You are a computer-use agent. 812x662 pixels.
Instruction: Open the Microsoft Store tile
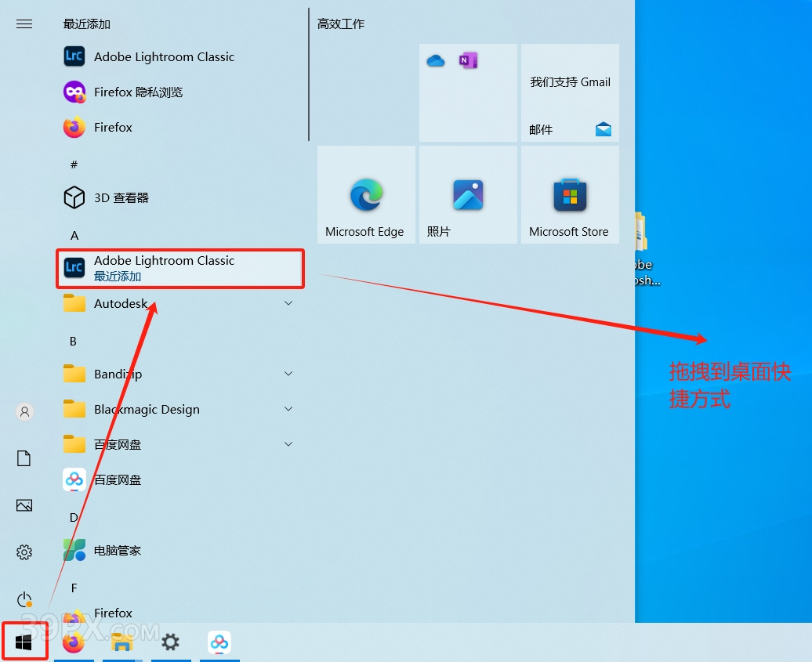570,194
